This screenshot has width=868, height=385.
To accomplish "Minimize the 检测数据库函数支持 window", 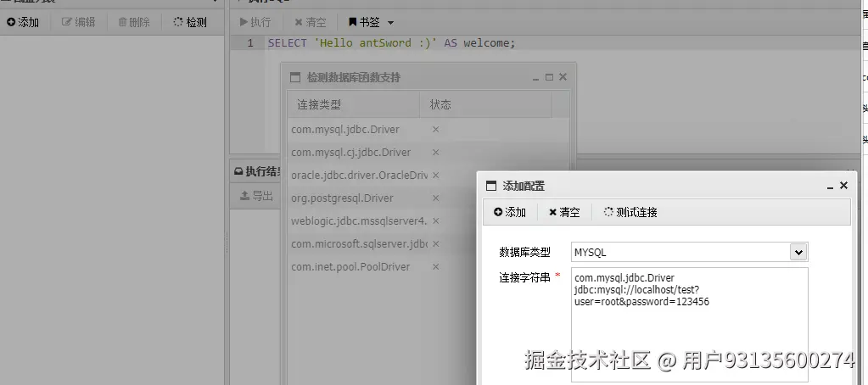I will point(536,78).
